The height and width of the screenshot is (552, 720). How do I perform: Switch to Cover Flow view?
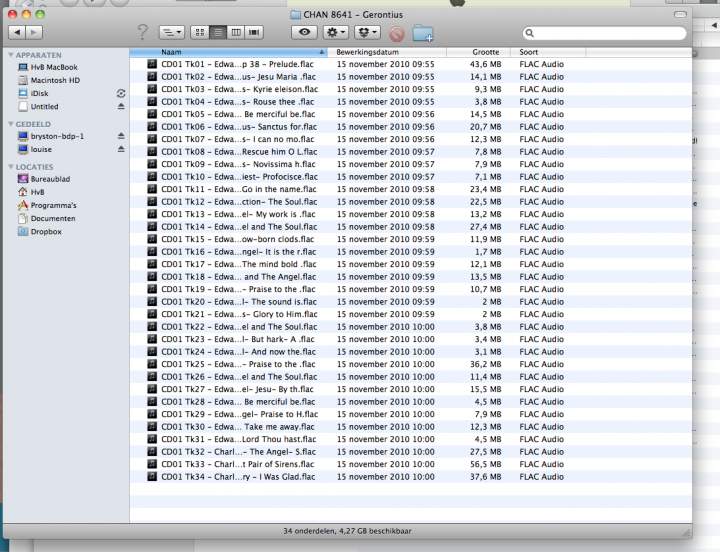tap(254, 33)
